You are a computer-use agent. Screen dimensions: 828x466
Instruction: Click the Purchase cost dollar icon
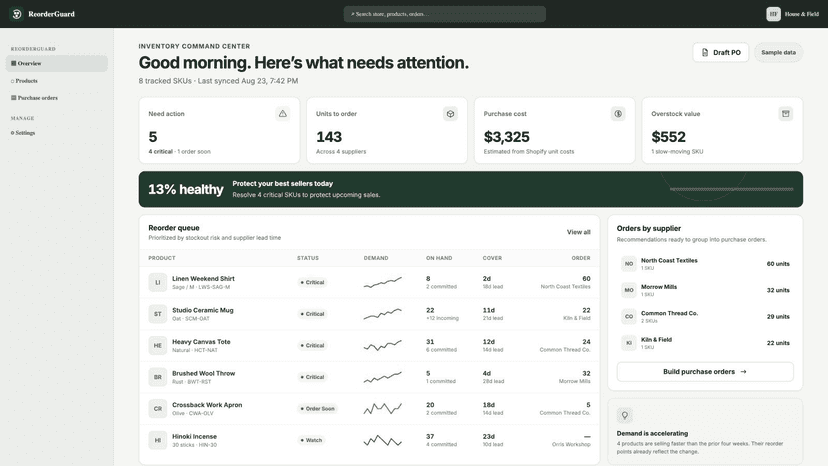coord(618,114)
